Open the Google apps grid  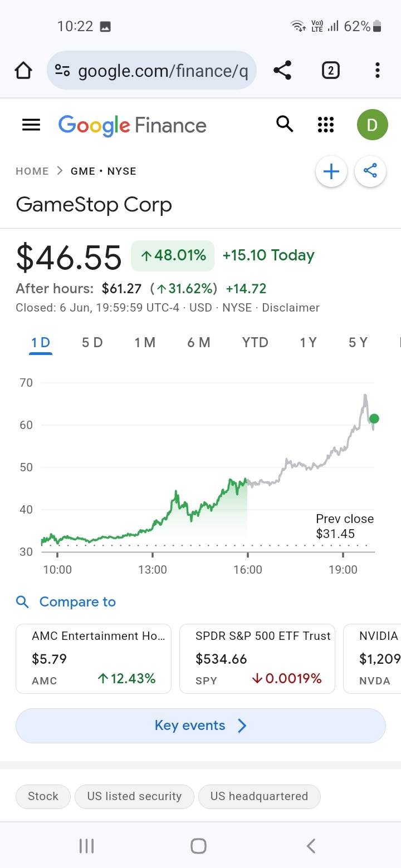point(325,125)
